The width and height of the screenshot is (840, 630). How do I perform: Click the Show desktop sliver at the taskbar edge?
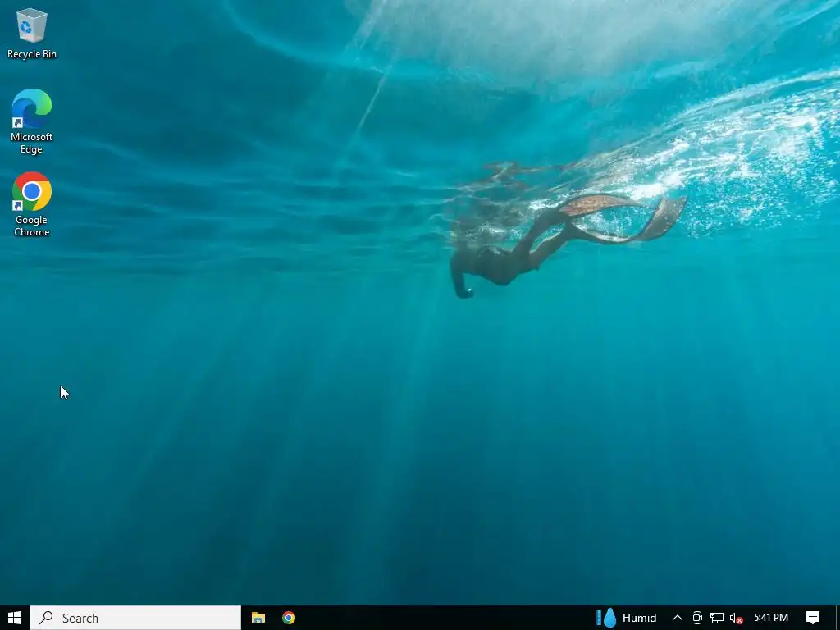(x=838, y=618)
